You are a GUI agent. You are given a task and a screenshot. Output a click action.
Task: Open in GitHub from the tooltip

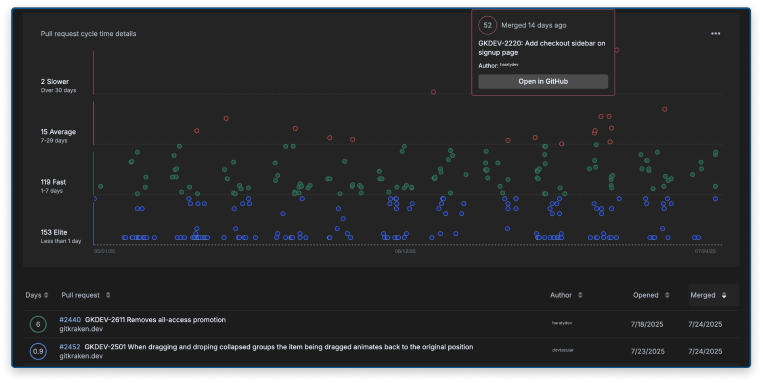[x=543, y=81]
